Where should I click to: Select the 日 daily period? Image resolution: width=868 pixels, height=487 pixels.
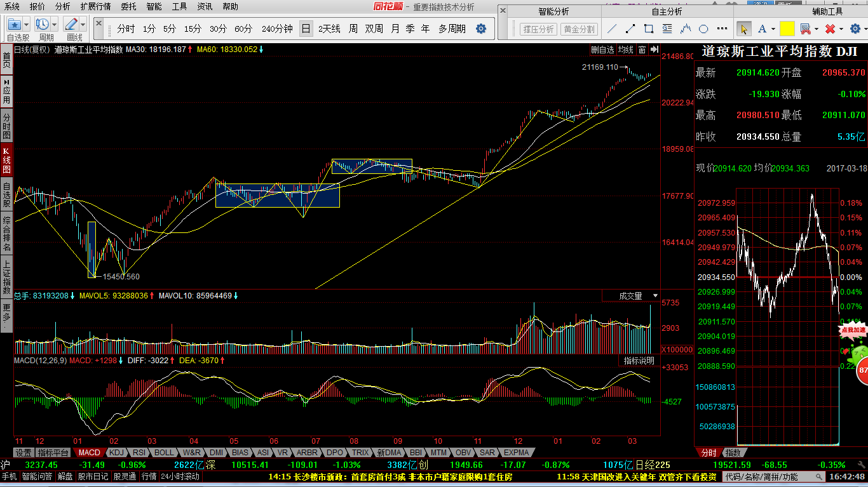pos(306,29)
